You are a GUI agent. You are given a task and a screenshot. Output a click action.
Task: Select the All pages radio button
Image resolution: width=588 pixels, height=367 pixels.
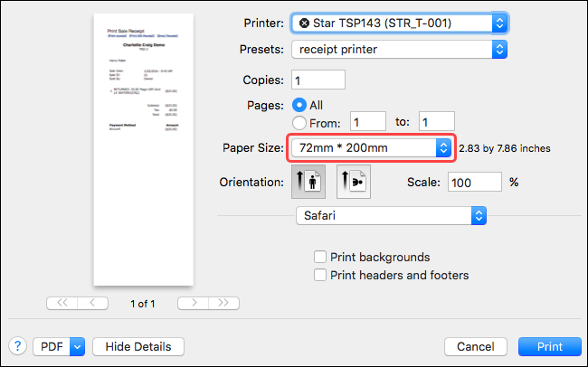299,105
